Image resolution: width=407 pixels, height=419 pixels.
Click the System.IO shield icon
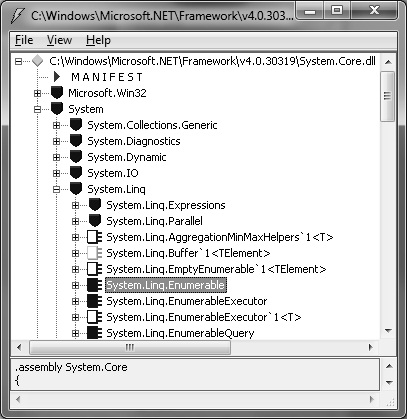pyautogui.click(x=76, y=173)
